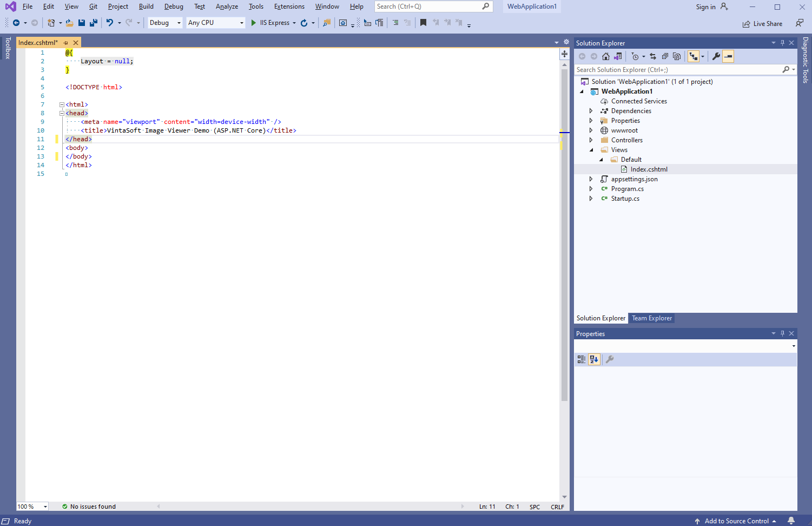
Task: Click the bookmark icon in the toolbar
Action: click(x=423, y=23)
